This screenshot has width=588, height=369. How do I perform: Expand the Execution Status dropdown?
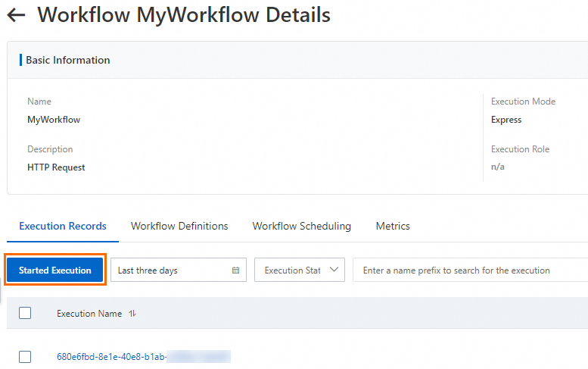[300, 270]
